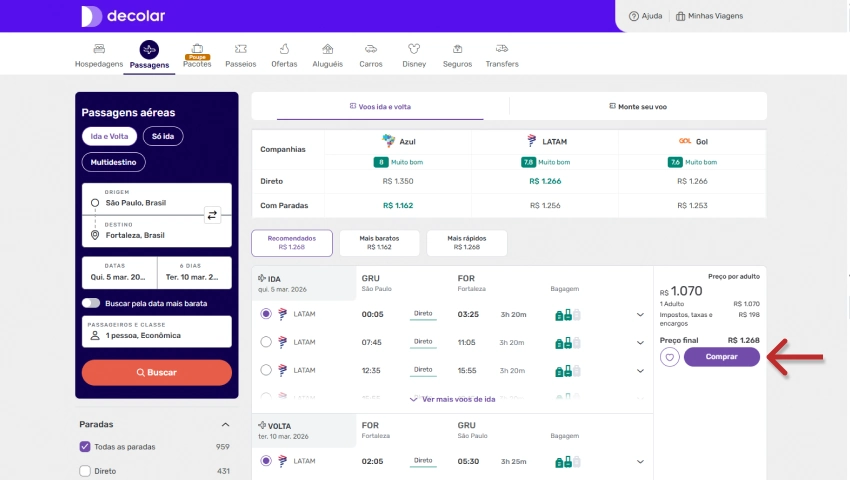The width and height of the screenshot is (850, 480).
Task: Toggle Buscar pela data mais barata
Action: [91, 303]
